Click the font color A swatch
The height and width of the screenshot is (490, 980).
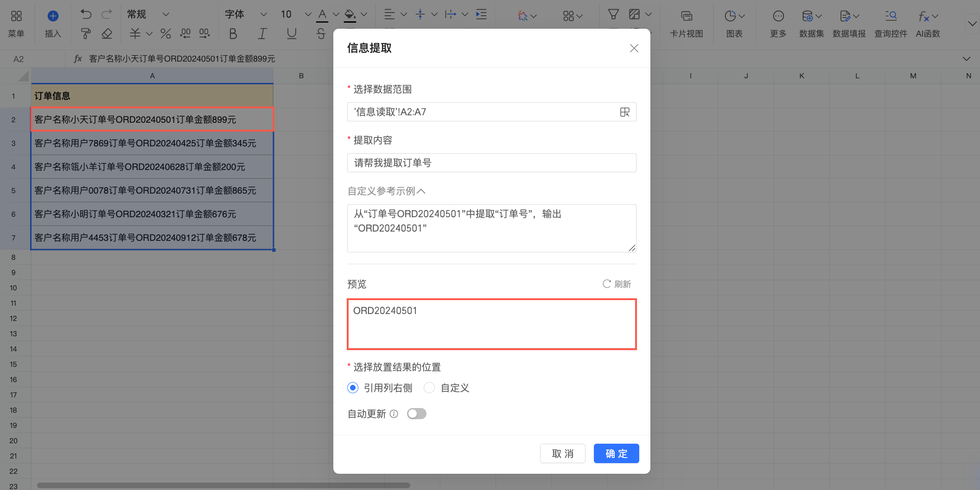click(322, 15)
